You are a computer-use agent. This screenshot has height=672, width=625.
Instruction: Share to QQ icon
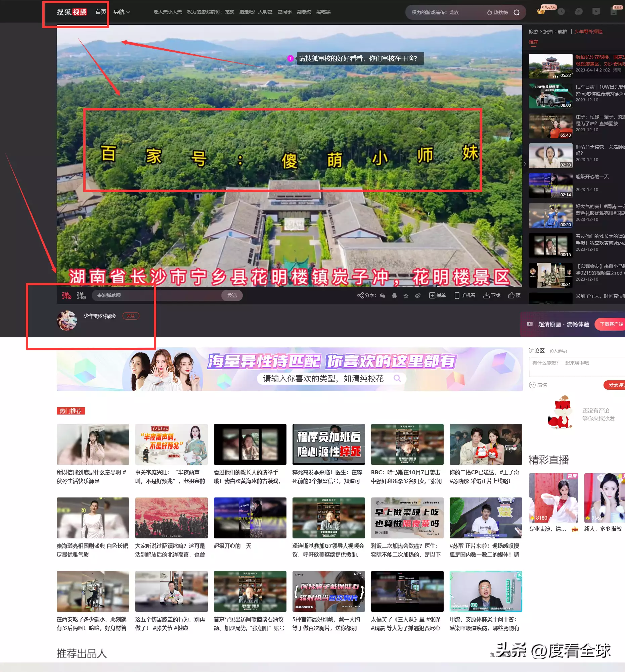[x=394, y=295]
